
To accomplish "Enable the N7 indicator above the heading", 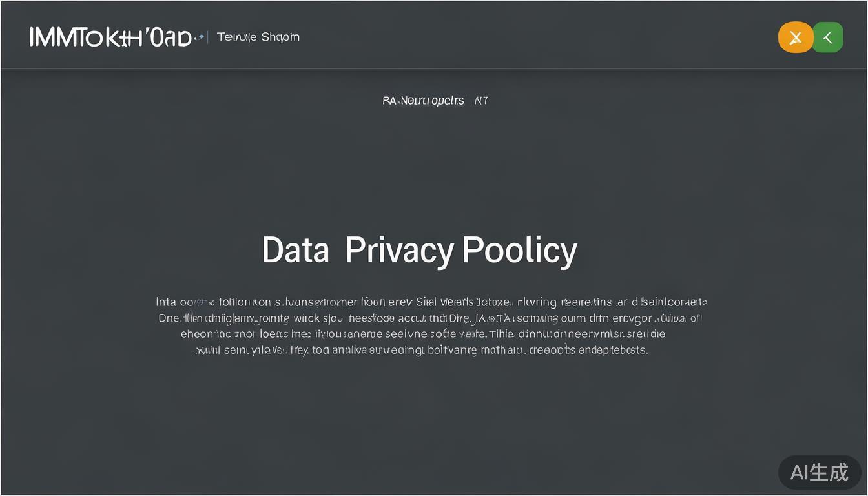I will tap(481, 100).
